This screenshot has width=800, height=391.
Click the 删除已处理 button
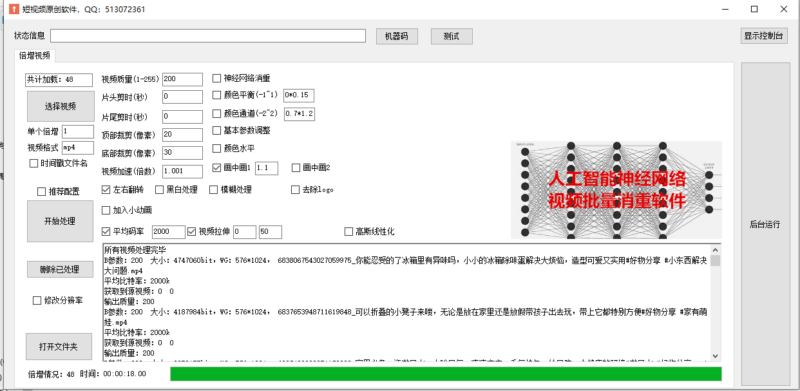(x=60, y=270)
